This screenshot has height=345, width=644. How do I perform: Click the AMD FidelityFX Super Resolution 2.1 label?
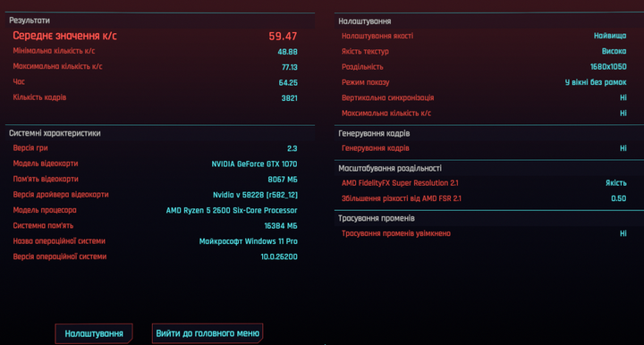pyautogui.click(x=400, y=183)
